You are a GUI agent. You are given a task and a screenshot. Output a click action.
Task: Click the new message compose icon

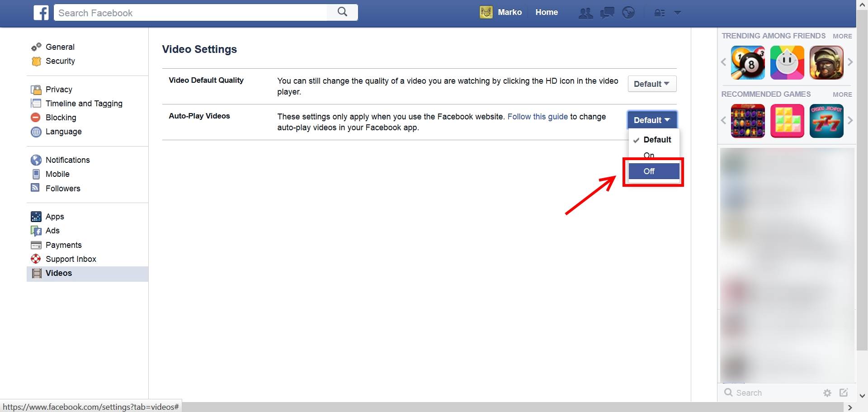click(x=844, y=393)
